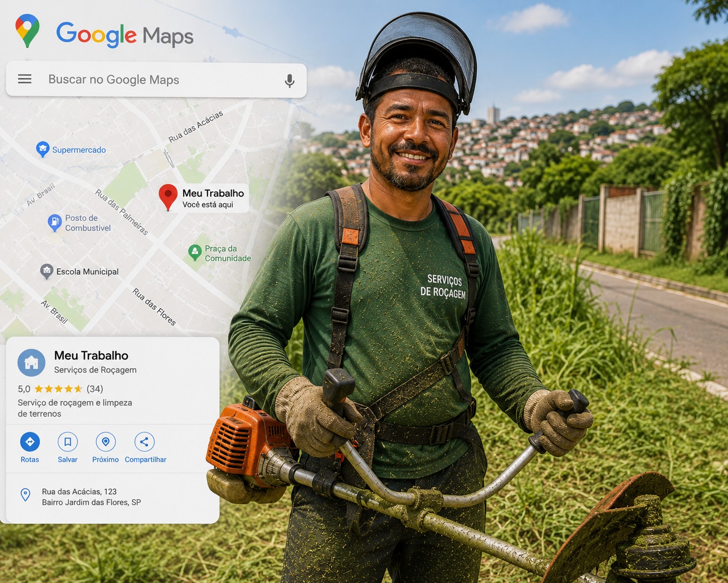The image size is (728, 583).
Task: Share the place with Compartilhar icon
Action: point(144,442)
